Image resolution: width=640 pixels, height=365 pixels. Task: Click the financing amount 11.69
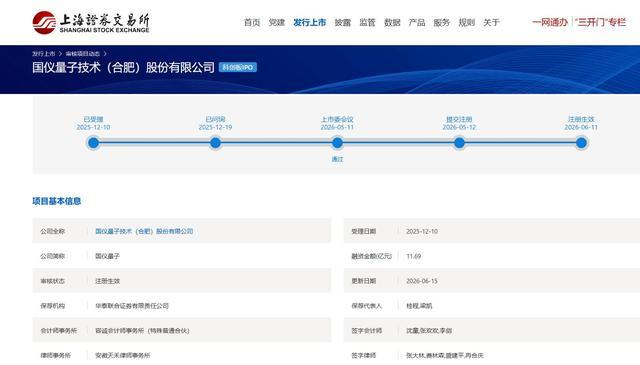[x=413, y=256]
